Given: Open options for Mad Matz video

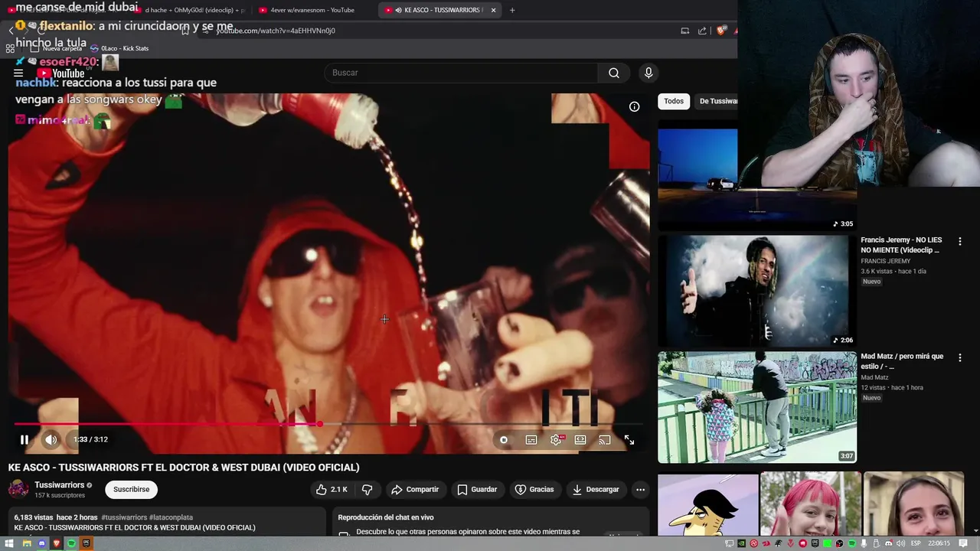Looking at the screenshot, I should 959,358.
